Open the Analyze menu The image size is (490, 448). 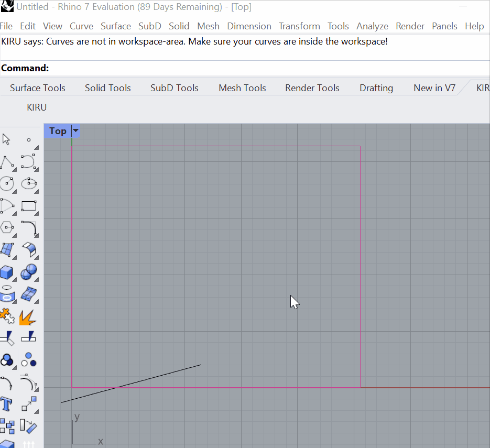(372, 26)
